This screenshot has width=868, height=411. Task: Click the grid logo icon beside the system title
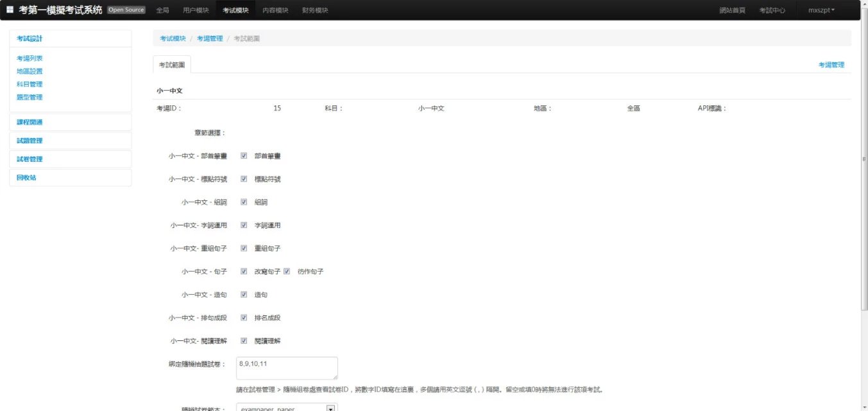pyautogui.click(x=10, y=10)
